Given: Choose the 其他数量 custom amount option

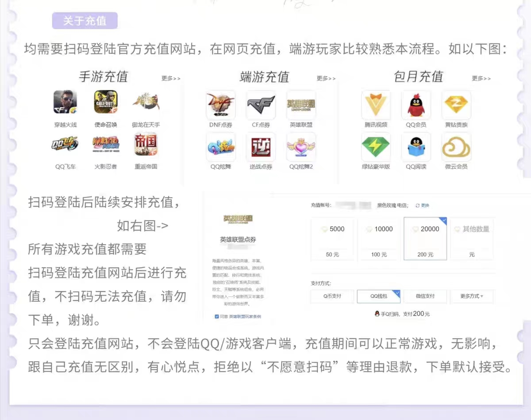Looking at the screenshot, I should pyautogui.click(x=472, y=239).
